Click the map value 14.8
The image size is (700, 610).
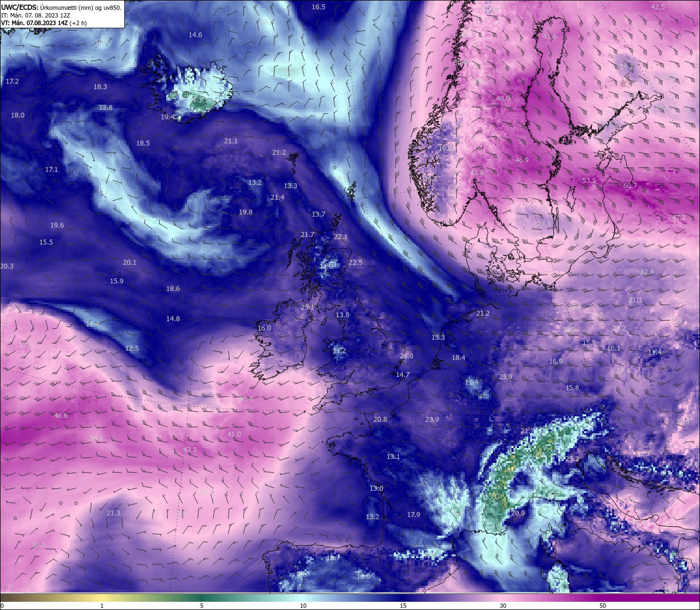pyautogui.click(x=173, y=319)
